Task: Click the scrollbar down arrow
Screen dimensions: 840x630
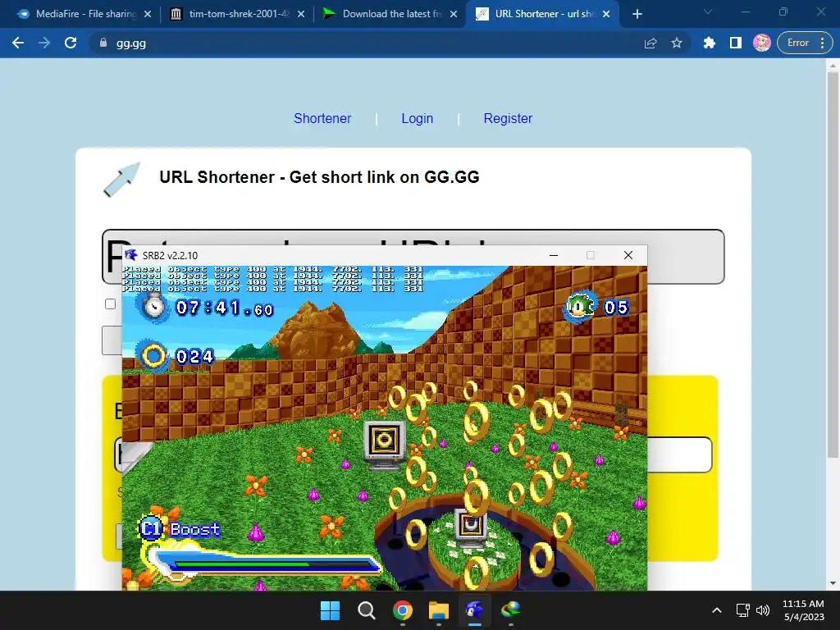Action: point(833,583)
